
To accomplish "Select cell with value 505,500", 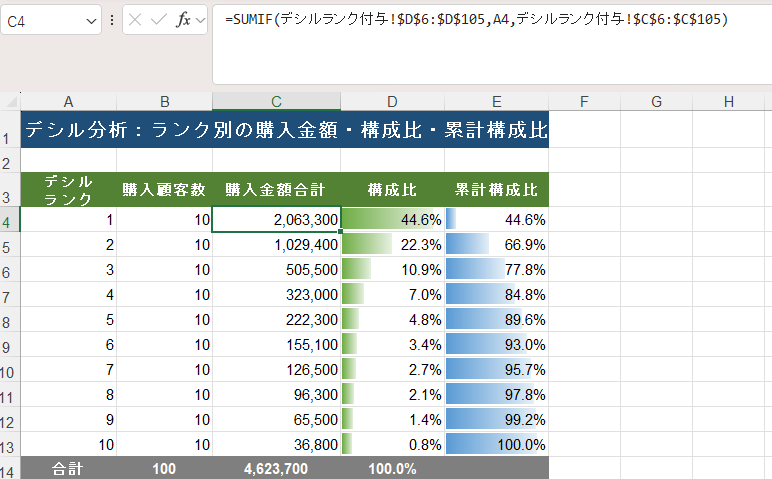I will pyautogui.click(x=276, y=270).
